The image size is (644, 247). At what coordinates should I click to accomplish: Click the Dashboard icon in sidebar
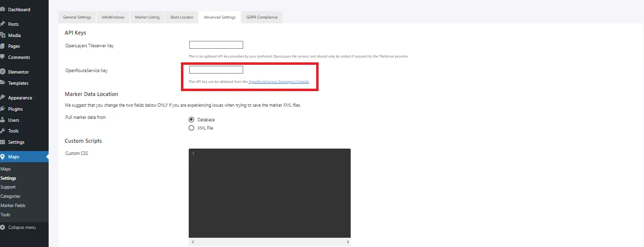(2, 10)
